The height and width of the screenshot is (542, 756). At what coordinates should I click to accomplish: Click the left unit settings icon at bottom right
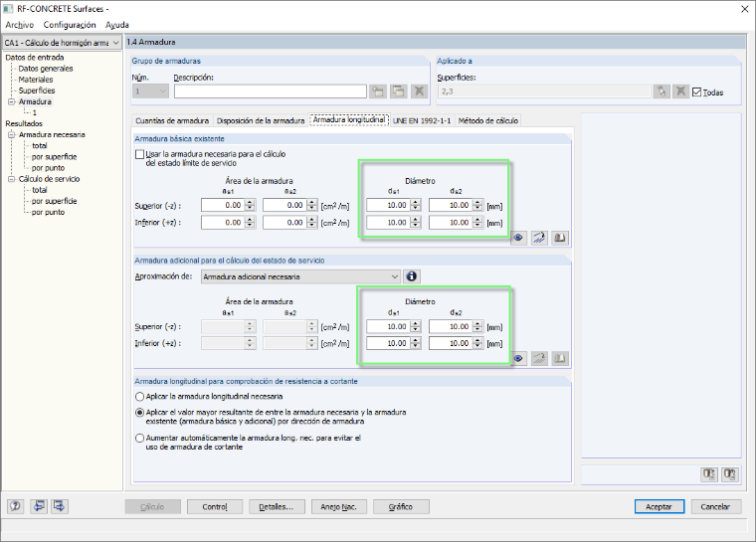point(708,474)
